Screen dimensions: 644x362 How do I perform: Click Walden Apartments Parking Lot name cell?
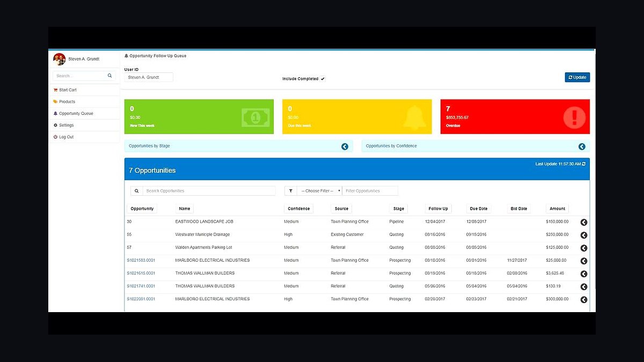[204, 247]
